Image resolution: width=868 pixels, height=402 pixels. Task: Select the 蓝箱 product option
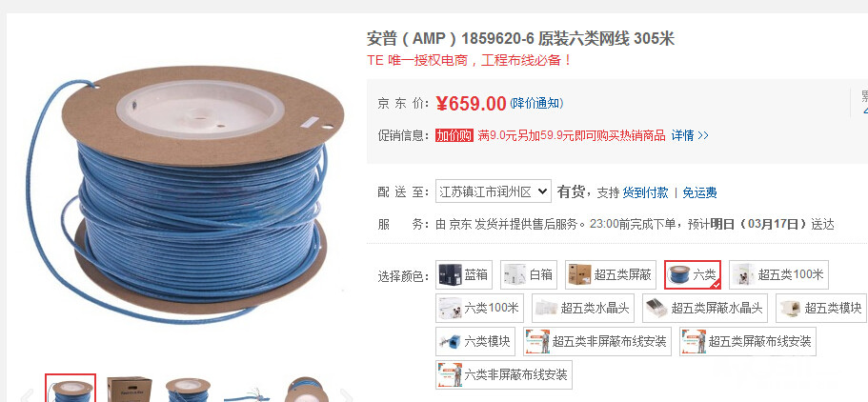pyautogui.click(x=464, y=274)
